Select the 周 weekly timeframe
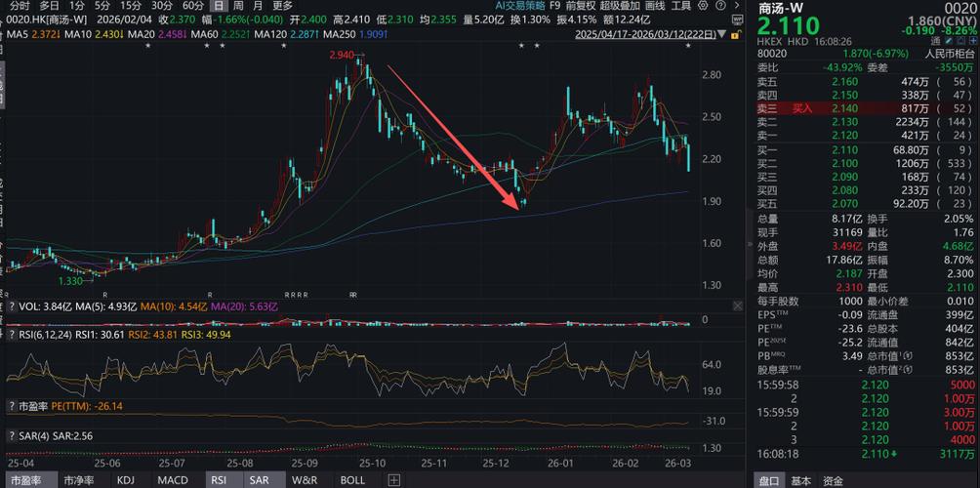 (x=239, y=6)
